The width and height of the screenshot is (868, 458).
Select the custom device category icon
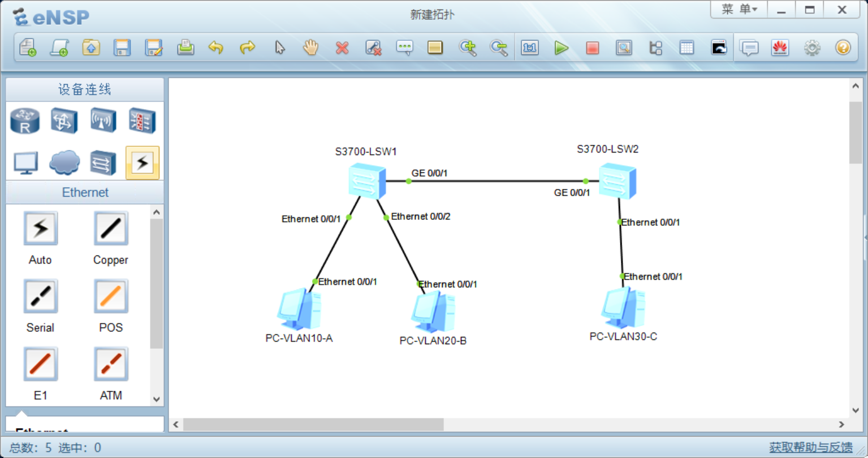[x=103, y=163]
